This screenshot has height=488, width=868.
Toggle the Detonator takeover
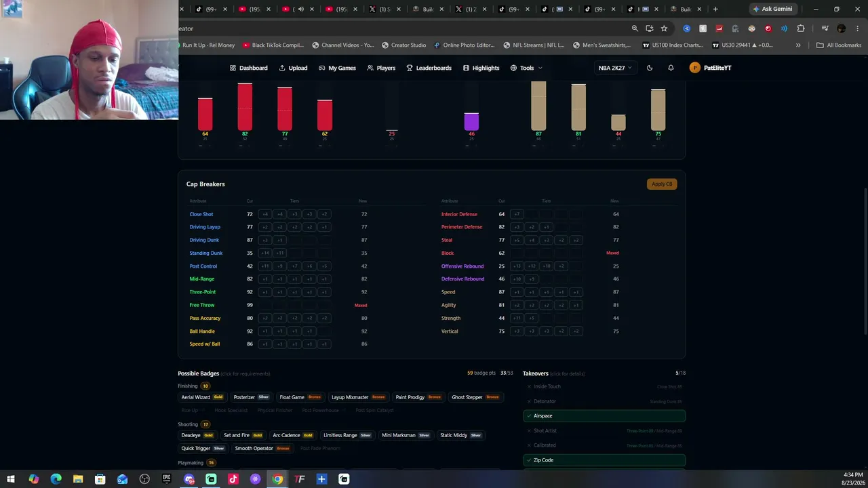click(604, 401)
